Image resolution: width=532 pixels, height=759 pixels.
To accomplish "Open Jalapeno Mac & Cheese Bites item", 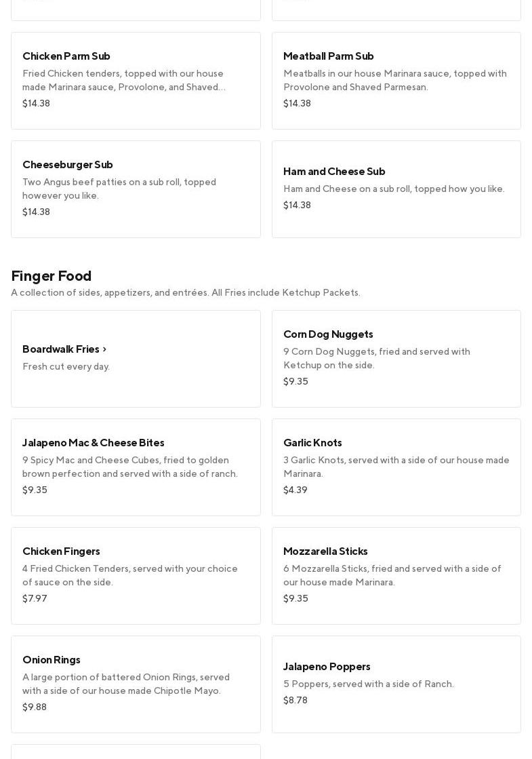I will (136, 467).
